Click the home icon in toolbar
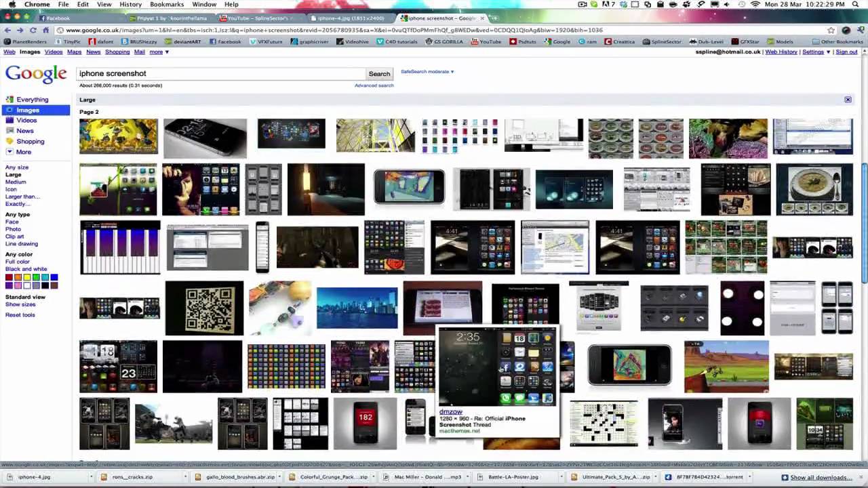Screen dimensions: 868x488 coord(45,30)
